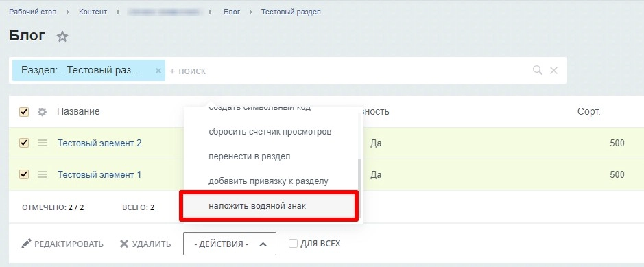Uncheck Тестовый элемент 1 checkbox
The image size is (644, 267).
(24, 174)
